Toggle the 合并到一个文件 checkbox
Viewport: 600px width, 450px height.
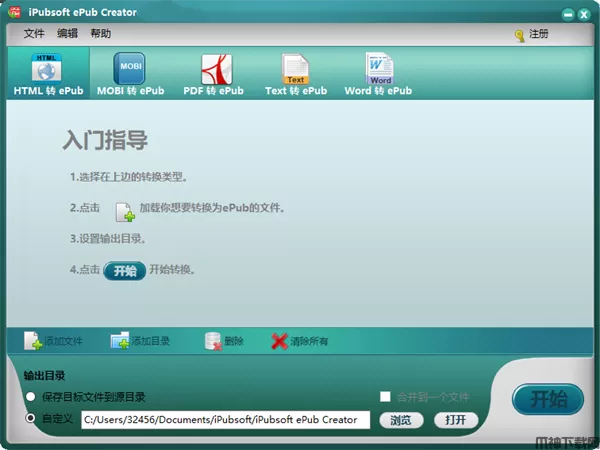point(385,397)
